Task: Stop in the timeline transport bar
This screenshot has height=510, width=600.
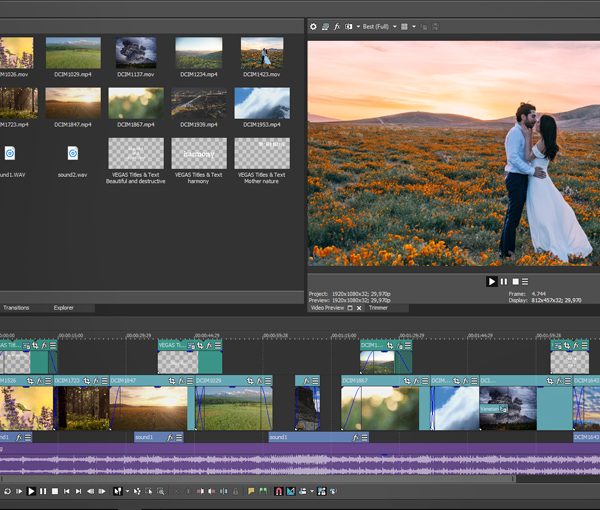Action: [x=55, y=491]
